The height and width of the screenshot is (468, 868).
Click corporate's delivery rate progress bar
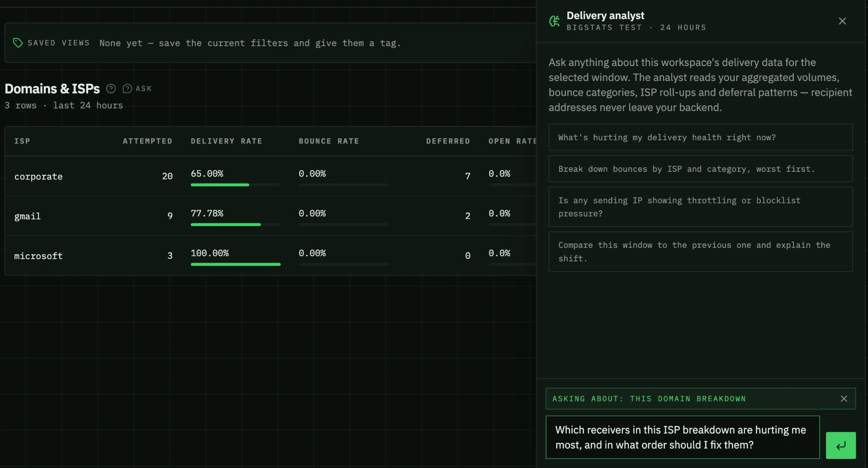pyautogui.click(x=236, y=185)
